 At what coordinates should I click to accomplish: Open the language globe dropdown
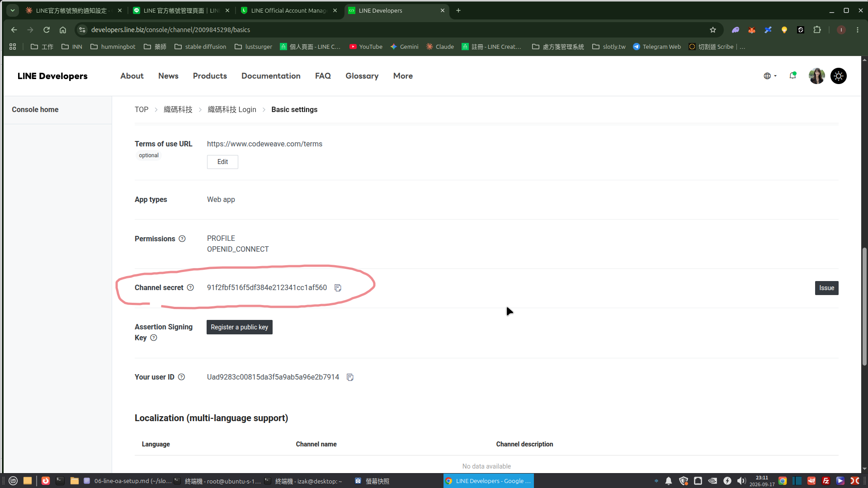[770, 76]
